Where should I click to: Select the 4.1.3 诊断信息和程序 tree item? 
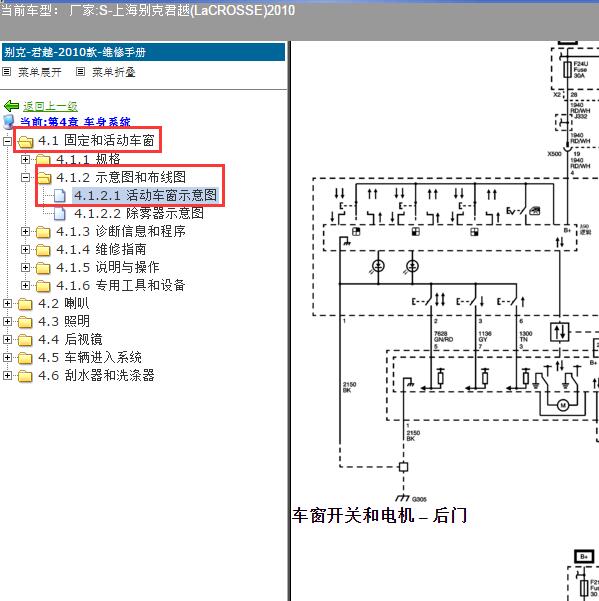pos(121,231)
